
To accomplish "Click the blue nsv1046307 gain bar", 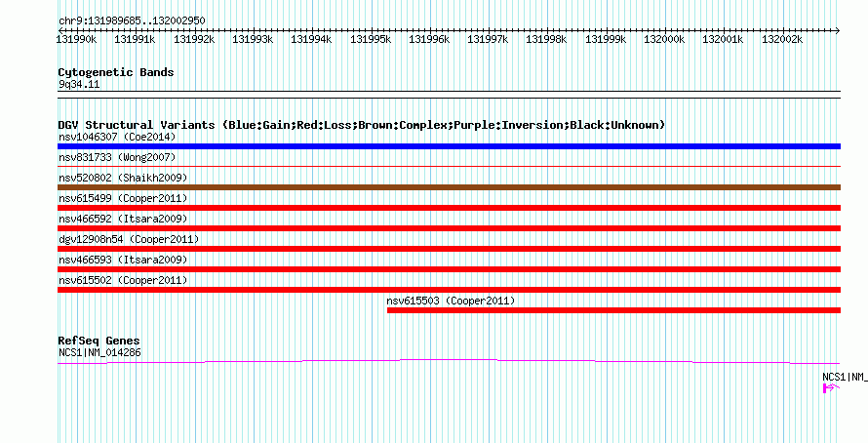I will (449, 146).
